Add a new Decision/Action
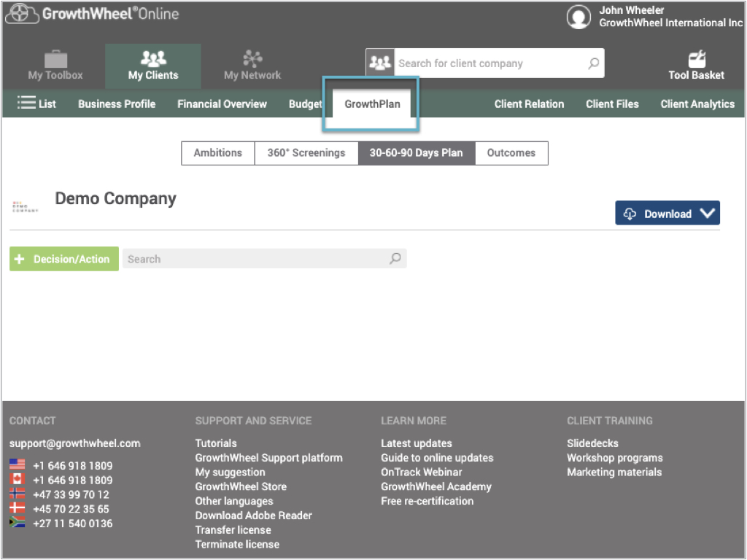 pos(64,259)
